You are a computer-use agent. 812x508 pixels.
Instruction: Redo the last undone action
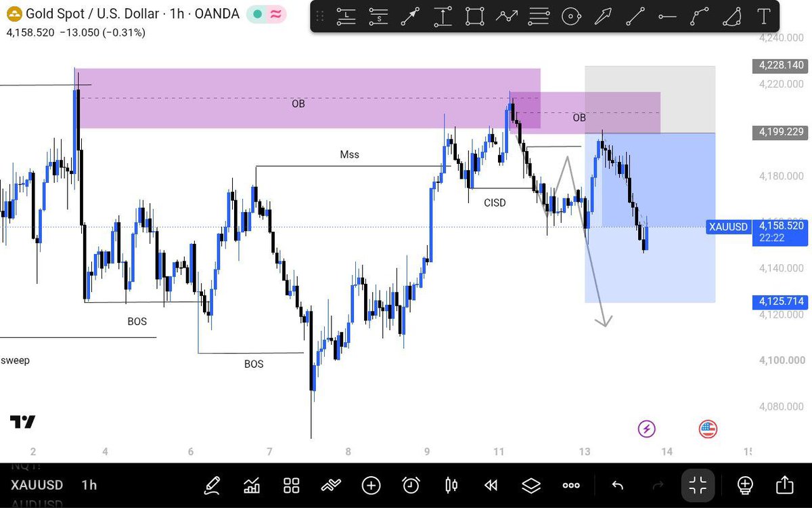pos(658,485)
